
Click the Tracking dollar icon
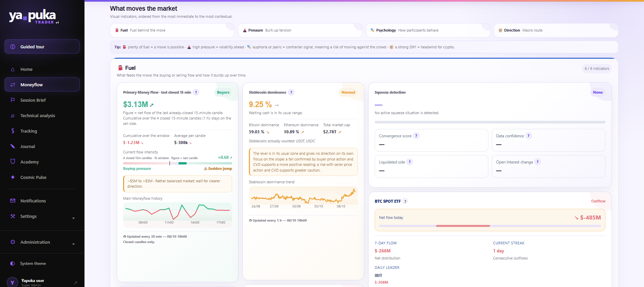(x=13, y=131)
